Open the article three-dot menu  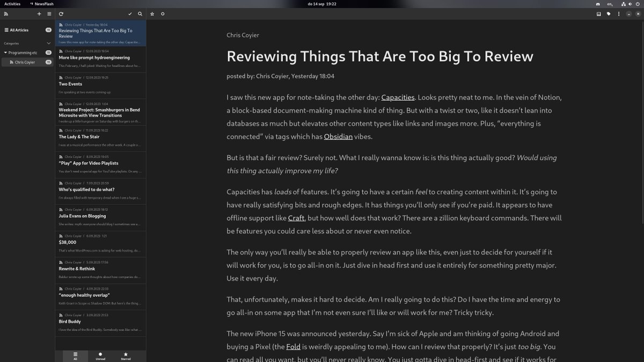[x=618, y=14]
